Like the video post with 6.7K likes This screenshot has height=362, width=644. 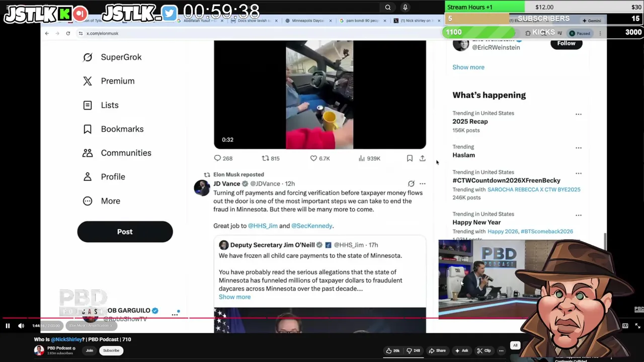(x=320, y=158)
